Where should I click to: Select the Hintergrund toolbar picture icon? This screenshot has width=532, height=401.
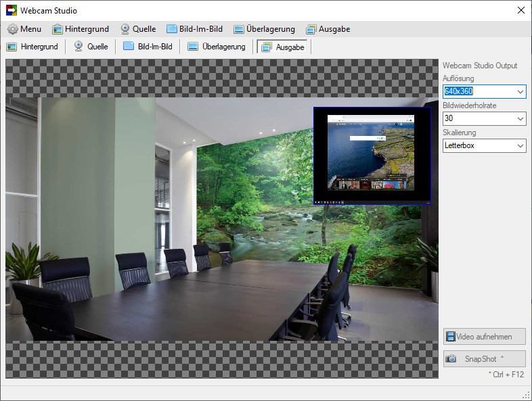coord(12,47)
